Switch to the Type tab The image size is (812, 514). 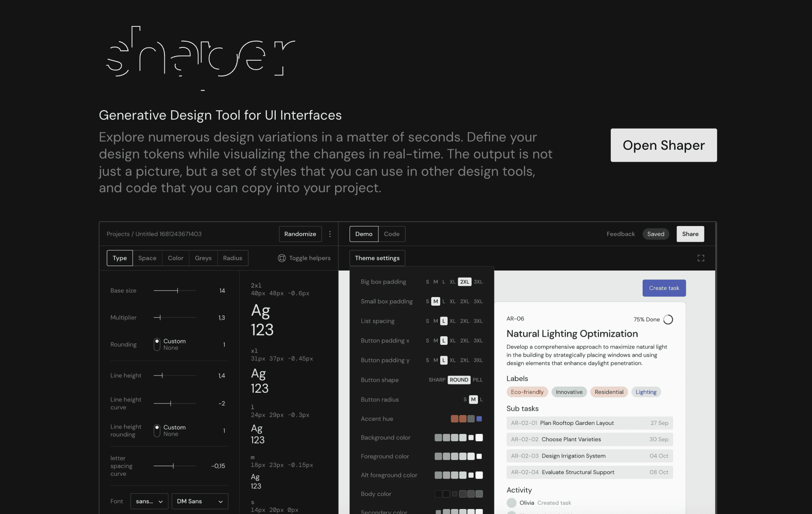click(x=120, y=258)
